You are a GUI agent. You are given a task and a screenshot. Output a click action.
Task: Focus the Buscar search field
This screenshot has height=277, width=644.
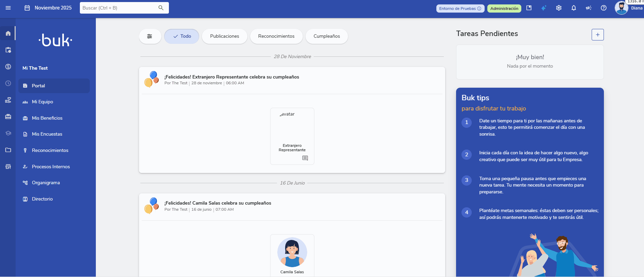119,8
